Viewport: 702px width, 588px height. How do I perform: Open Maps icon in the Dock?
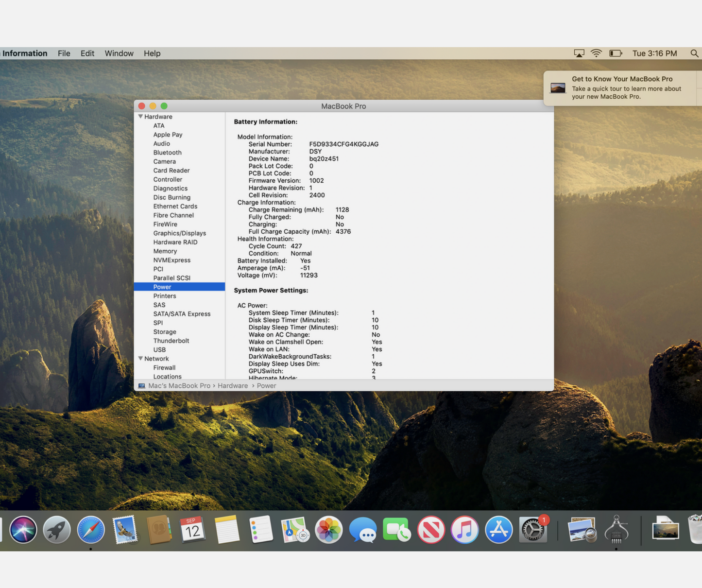pos(295,529)
